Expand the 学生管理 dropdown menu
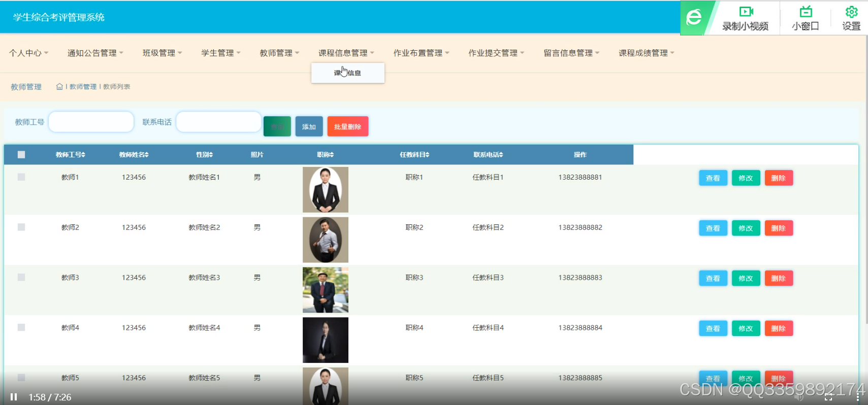 221,53
